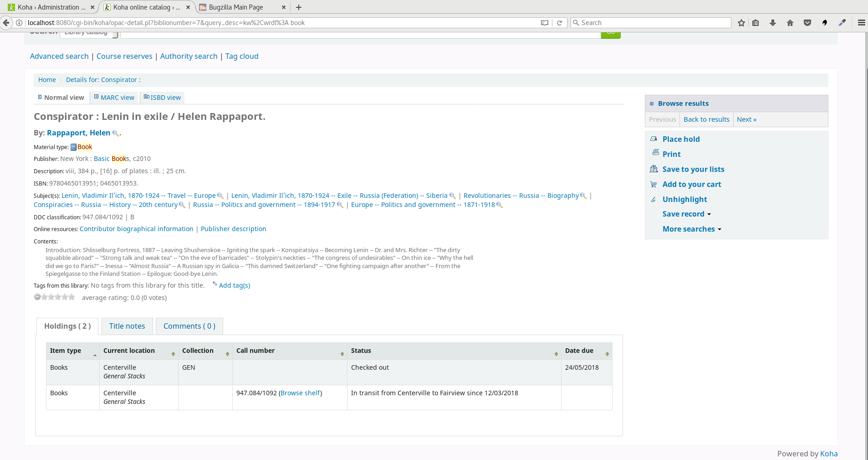Toggle reader view in address bar

[545, 23]
